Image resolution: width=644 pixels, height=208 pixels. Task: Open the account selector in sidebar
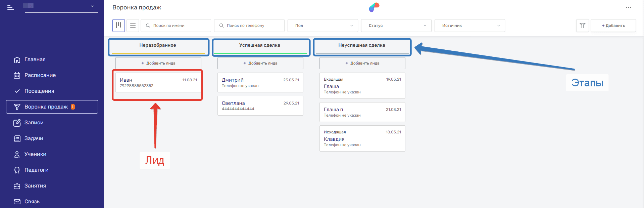pyautogui.click(x=61, y=6)
